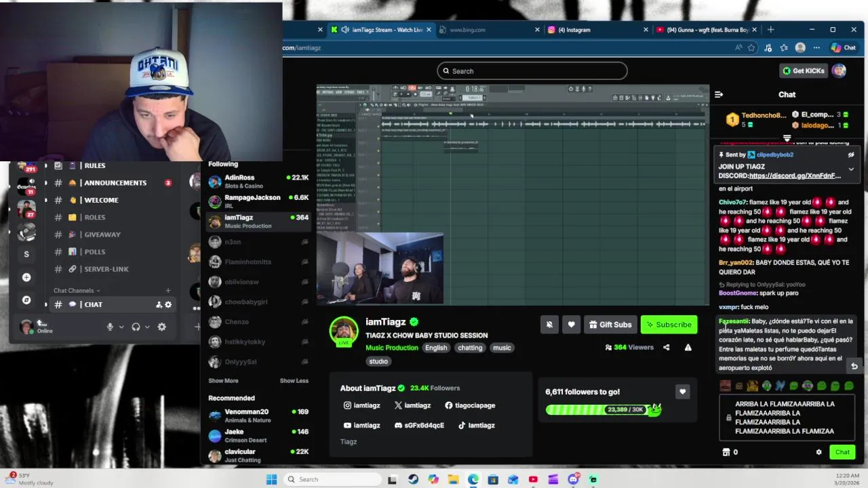Add a server in Discord

(26, 277)
